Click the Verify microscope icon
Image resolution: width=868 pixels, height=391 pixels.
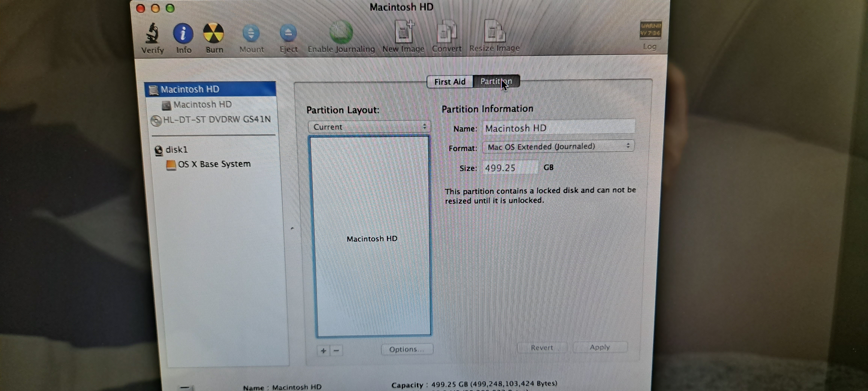click(x=152, y=34)
